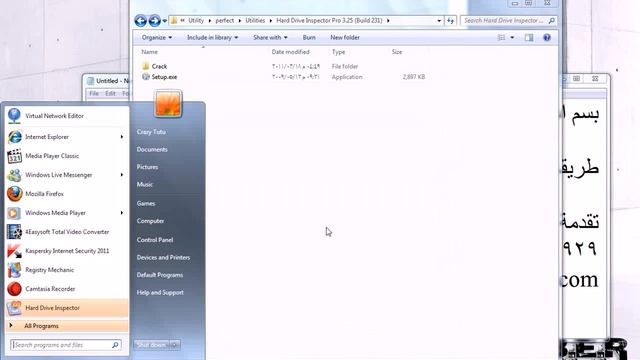Open the view options dropdown arrow

point(512,38)
